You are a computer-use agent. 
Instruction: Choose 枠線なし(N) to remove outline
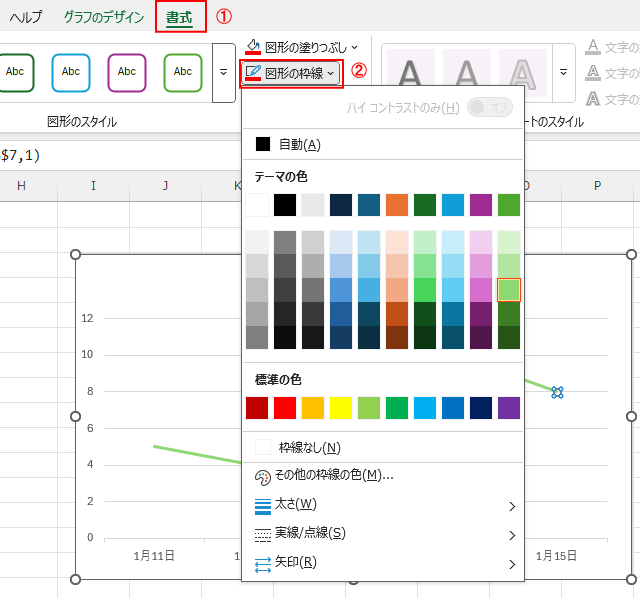383,447
